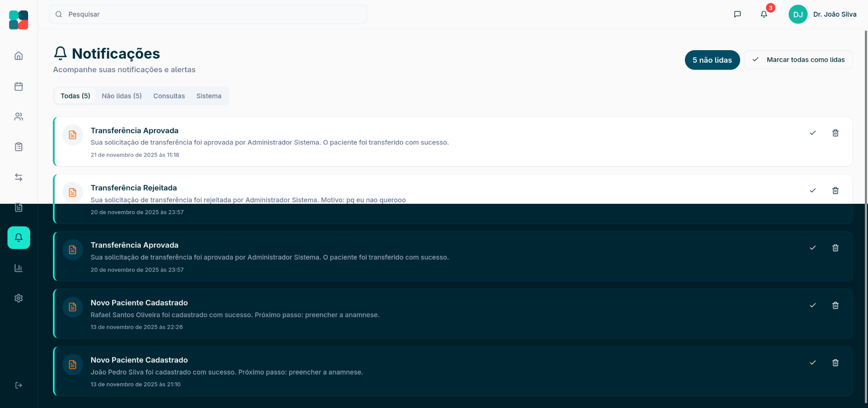Click the logout icon in sidebar
Viewport: 868px width, 408px height.
pyautogui.click(x=19, y=385)
